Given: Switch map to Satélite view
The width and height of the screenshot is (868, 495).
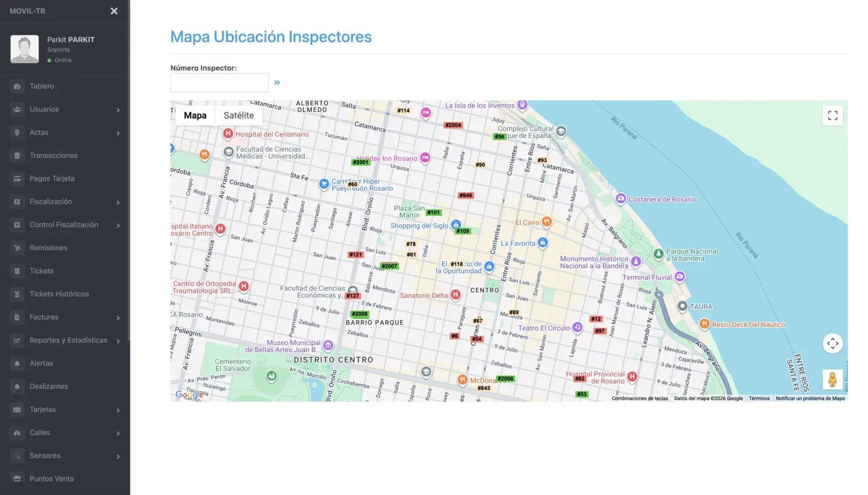Looking at the screenshot, I should point(239,115).
